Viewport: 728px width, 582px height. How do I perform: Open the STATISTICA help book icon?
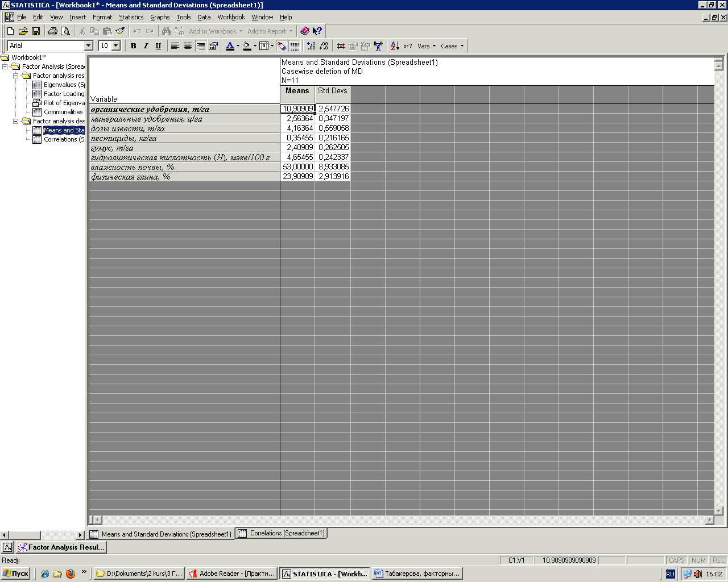click(305, 31)
